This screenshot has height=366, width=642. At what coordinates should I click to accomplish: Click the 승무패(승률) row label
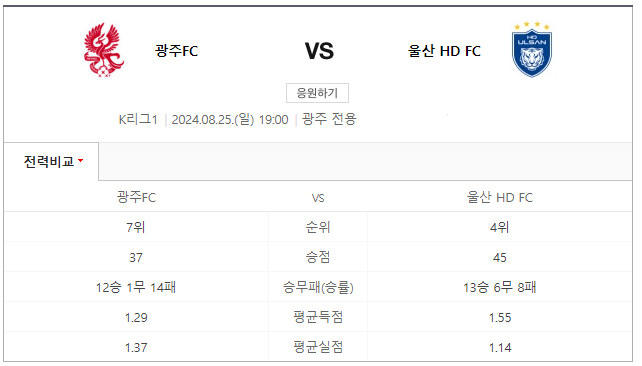point(318,287)
